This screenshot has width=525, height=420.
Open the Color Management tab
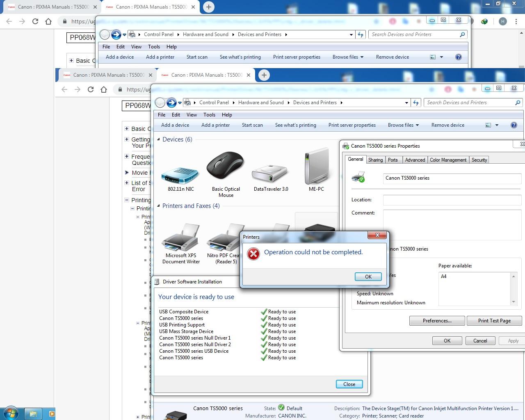point(448,160)
